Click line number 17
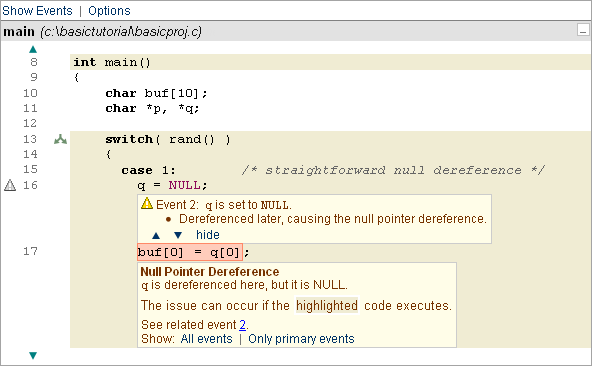Image resolution: width=592 pixels, height=366 pixels. coord(30,251)
